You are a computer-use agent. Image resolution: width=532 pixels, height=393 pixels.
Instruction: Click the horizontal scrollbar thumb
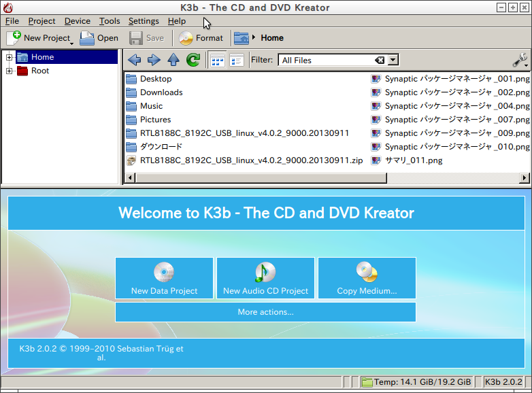tap(261, 177)
